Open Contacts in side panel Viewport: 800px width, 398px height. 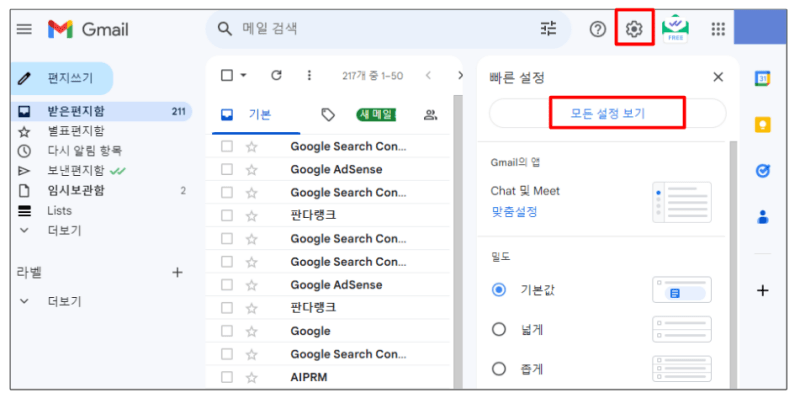tap(763, 217)
